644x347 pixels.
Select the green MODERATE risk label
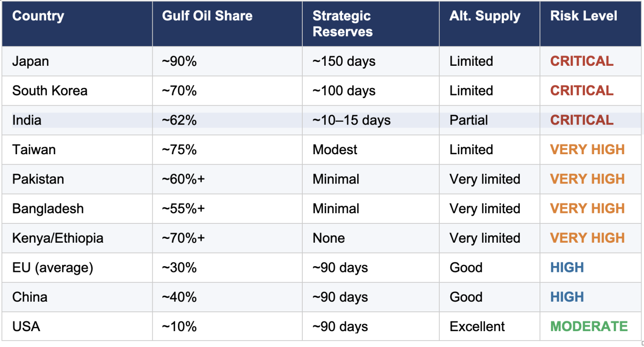click(x=589, y=326)
